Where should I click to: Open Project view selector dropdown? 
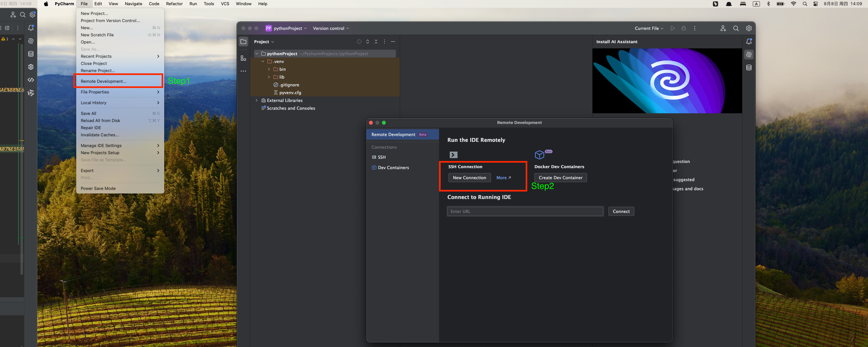click(264, 42)
